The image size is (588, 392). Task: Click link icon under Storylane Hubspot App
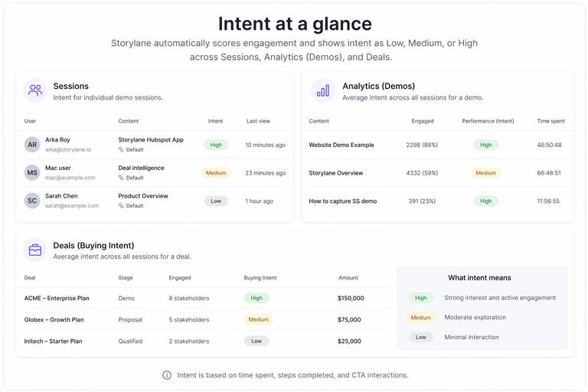[121, 149]
